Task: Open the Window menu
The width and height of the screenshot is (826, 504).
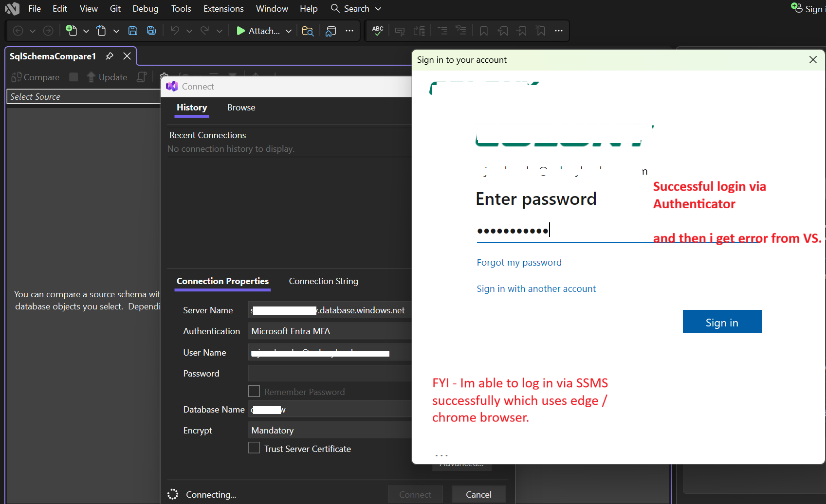Action: [x=272, y=8]
